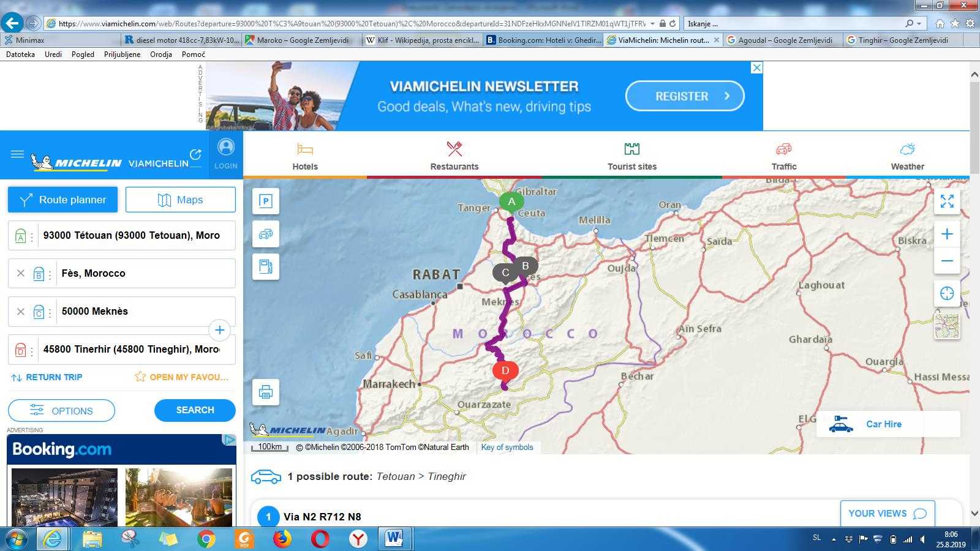Click REGISTER in newsletter banner
This screenshot has width=980, height=551.
tap(685, 96)
